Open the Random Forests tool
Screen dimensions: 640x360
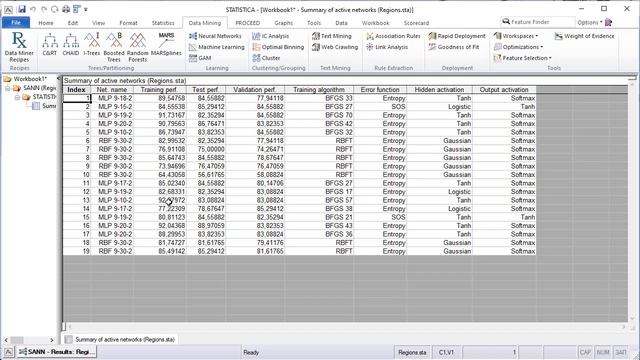(138, 47)
